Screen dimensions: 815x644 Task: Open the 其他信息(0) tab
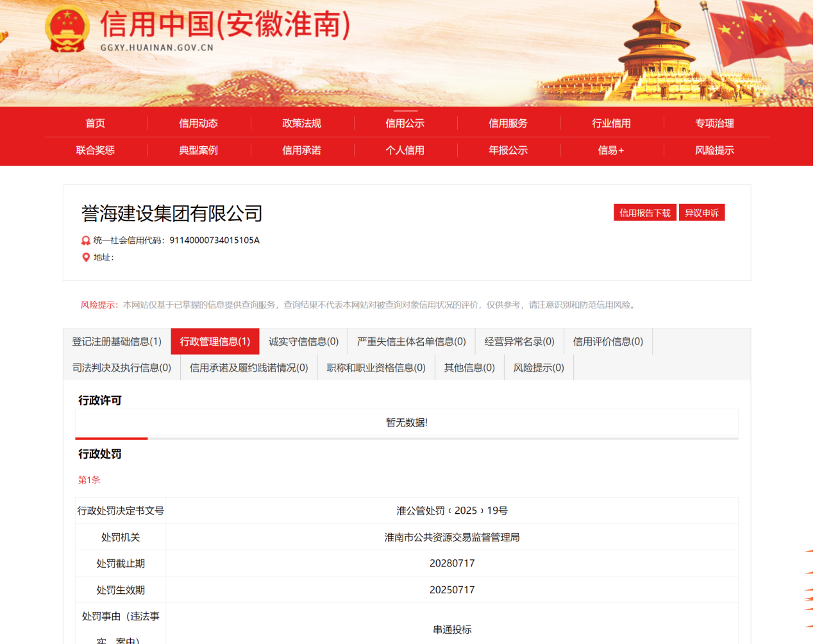(470, 368)
